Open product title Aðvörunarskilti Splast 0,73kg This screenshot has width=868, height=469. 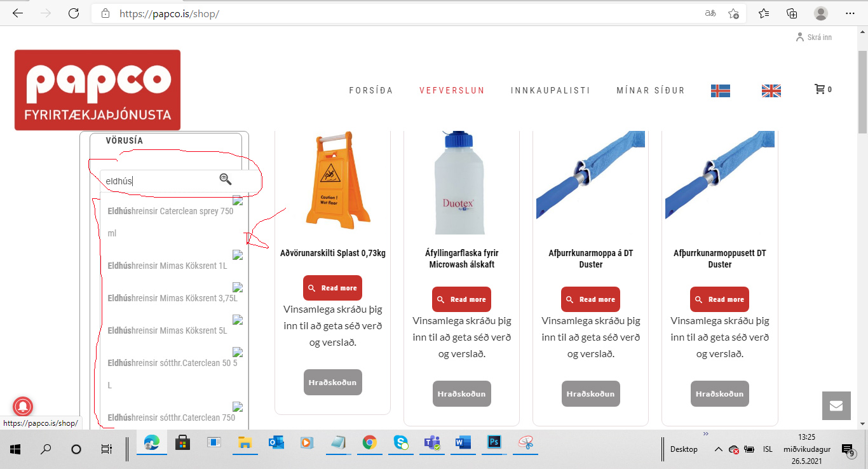[x=332, y=253]
